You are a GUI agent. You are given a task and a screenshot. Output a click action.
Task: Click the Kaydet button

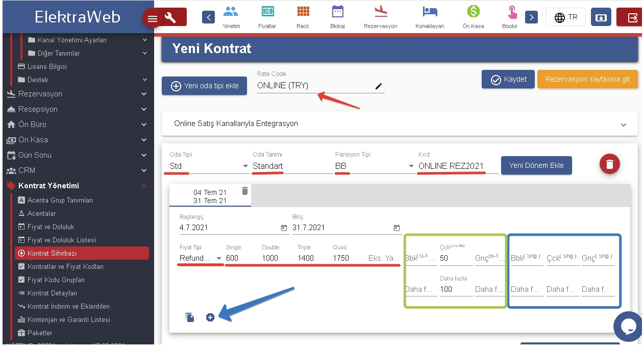[x=508, y=80]
